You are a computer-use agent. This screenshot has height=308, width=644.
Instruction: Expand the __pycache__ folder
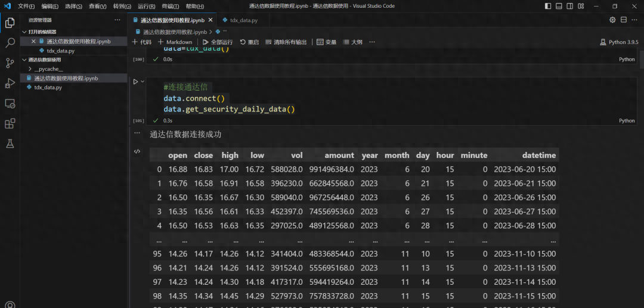tap(49, 69)
